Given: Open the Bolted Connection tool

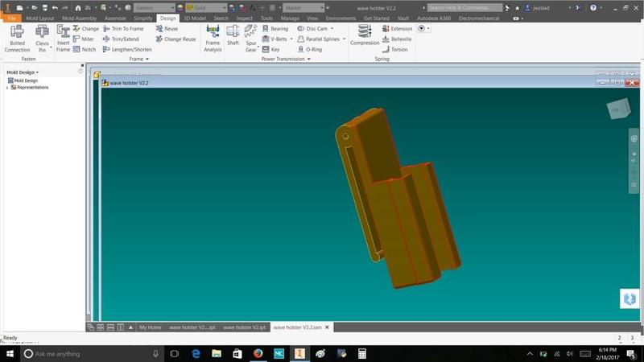Looking at the screenshot, I should click(x=17, y=38).
